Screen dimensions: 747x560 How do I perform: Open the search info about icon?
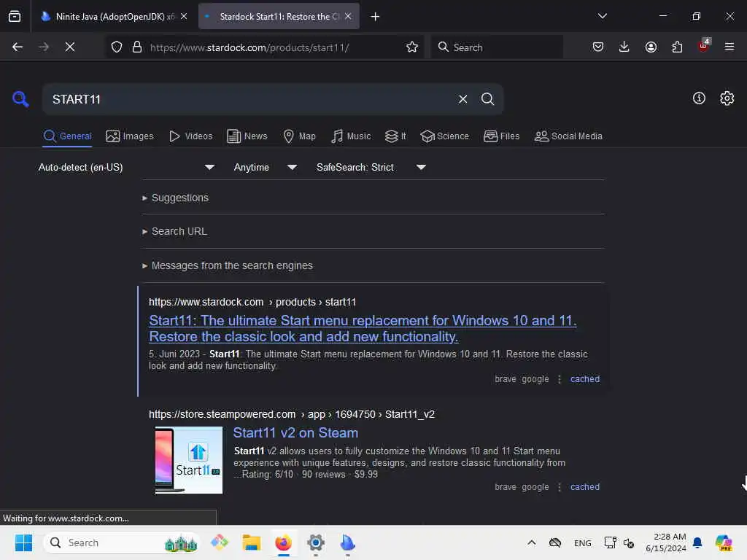coord(699,98)
